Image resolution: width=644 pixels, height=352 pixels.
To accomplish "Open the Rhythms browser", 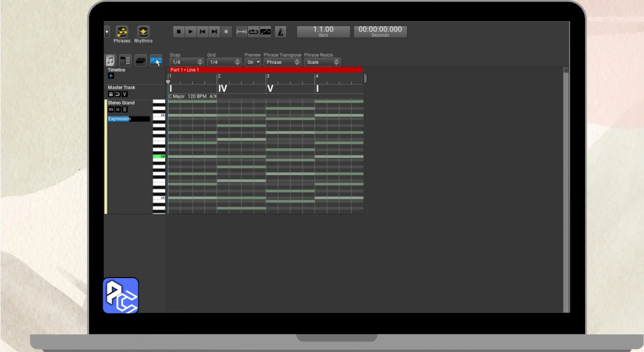I will tap(143, 35).
